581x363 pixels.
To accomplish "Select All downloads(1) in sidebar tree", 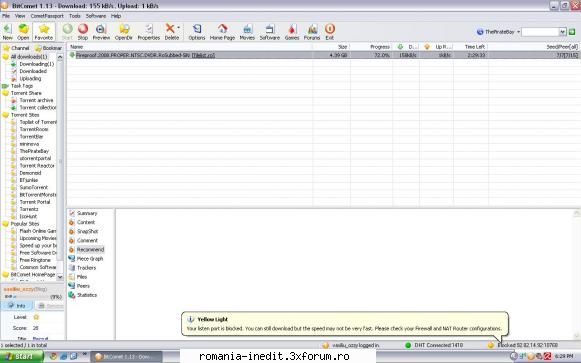I will tap(29, 57).
